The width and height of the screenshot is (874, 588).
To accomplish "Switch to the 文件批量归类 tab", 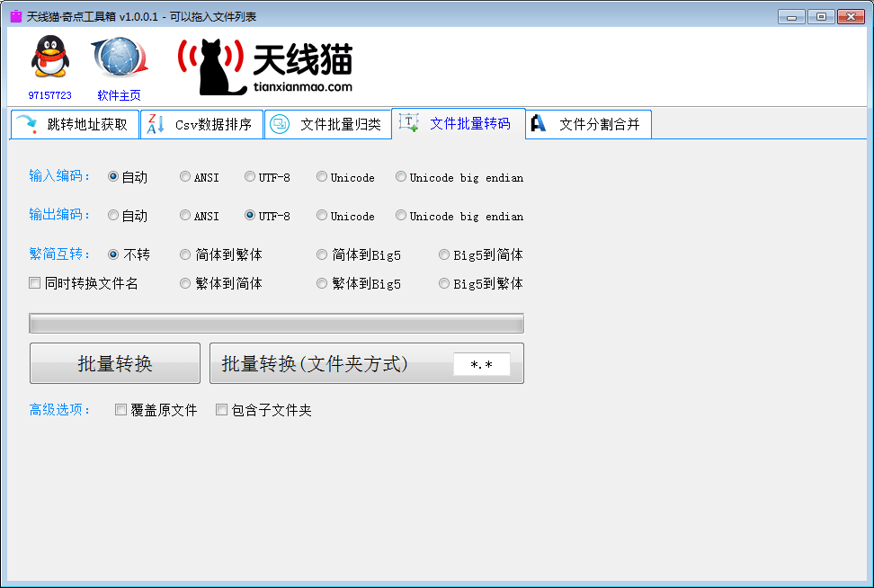I will pyautogui.click(x=327, y=124).
